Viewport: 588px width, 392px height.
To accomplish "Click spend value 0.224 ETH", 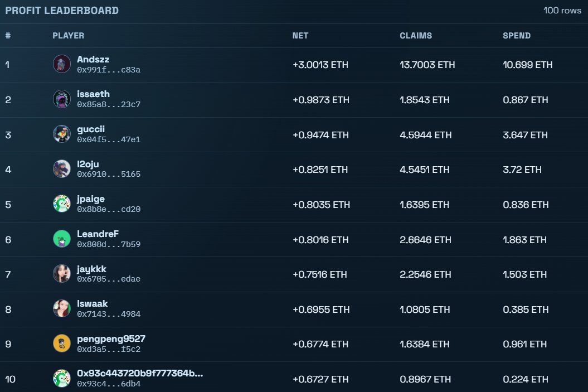I will point(526,379).
